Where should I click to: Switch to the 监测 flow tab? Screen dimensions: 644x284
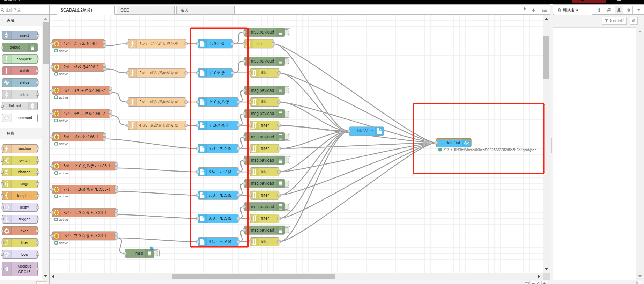coord(205,10)
